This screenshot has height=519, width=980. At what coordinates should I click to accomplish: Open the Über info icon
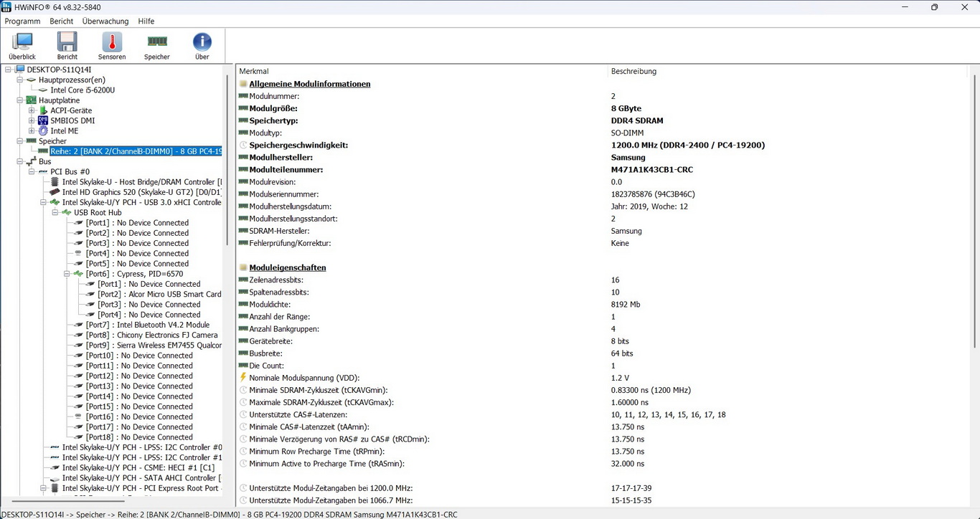click(202, 46)
